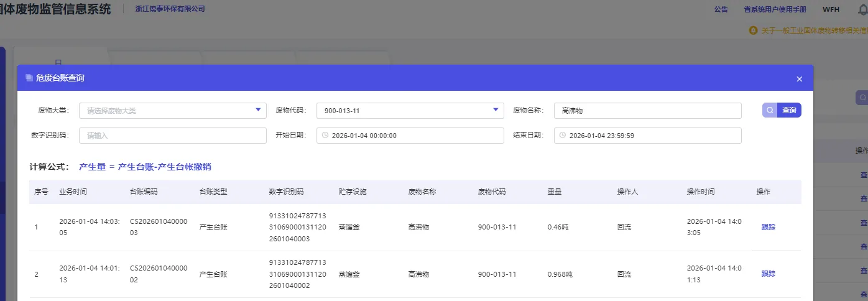This screenshot has width=868, height=301.
Task: Click the 台账编码 column header
Action: coord(144,192)
